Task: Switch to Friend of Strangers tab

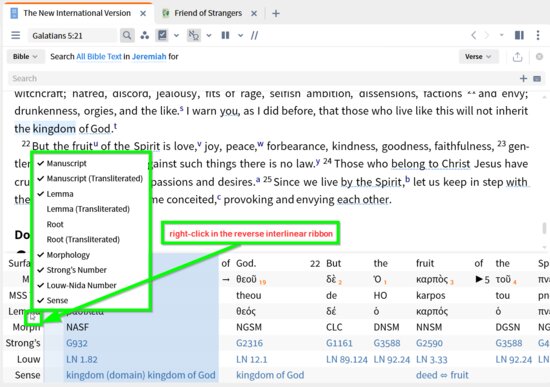Action: pyautogui.click(x=208, y=13)
